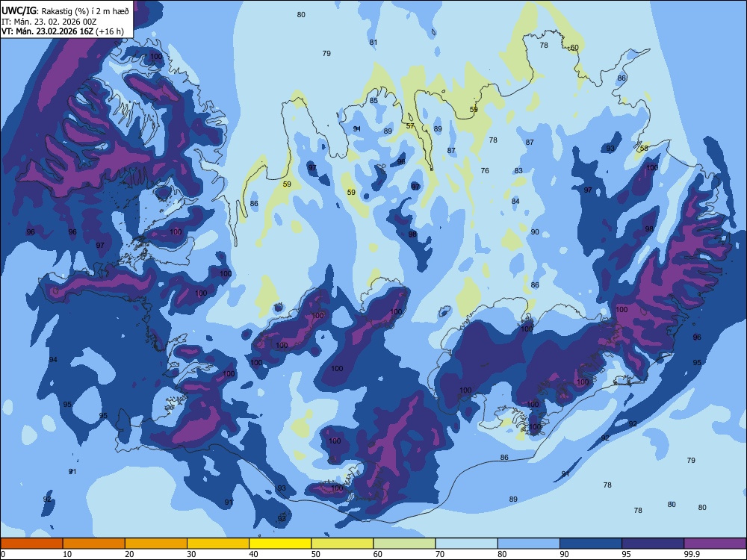Click the legend scale label '30'
The height and width of the screenshot is (560, 747).
click(191, 554)
